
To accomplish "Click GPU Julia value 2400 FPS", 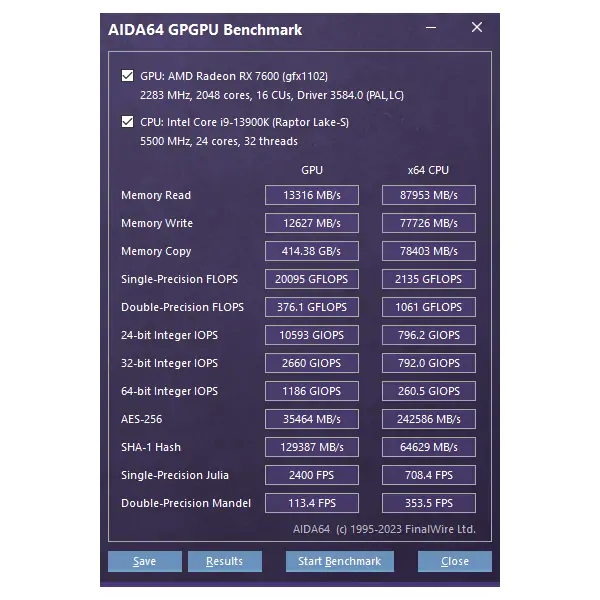I will (x=312, y=475).
